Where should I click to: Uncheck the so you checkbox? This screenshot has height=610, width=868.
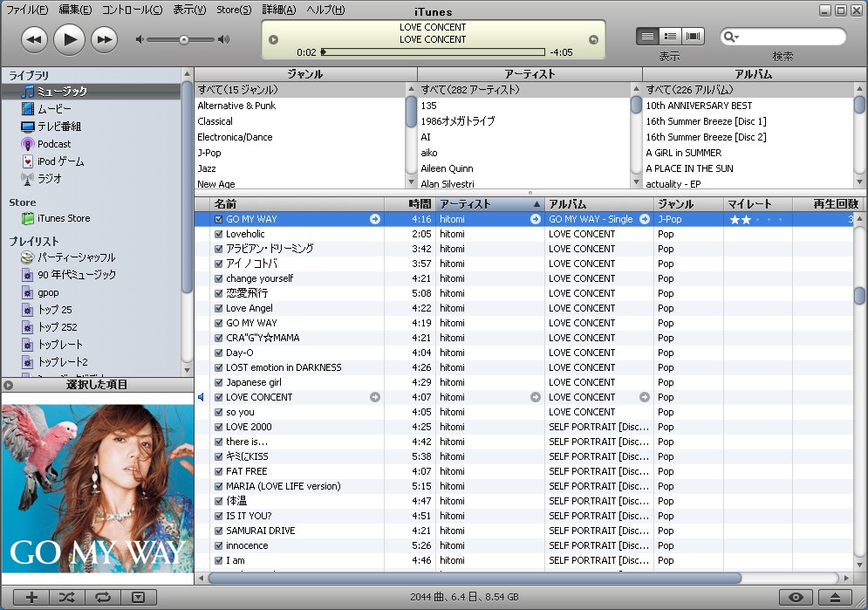(x=219, y=413)
